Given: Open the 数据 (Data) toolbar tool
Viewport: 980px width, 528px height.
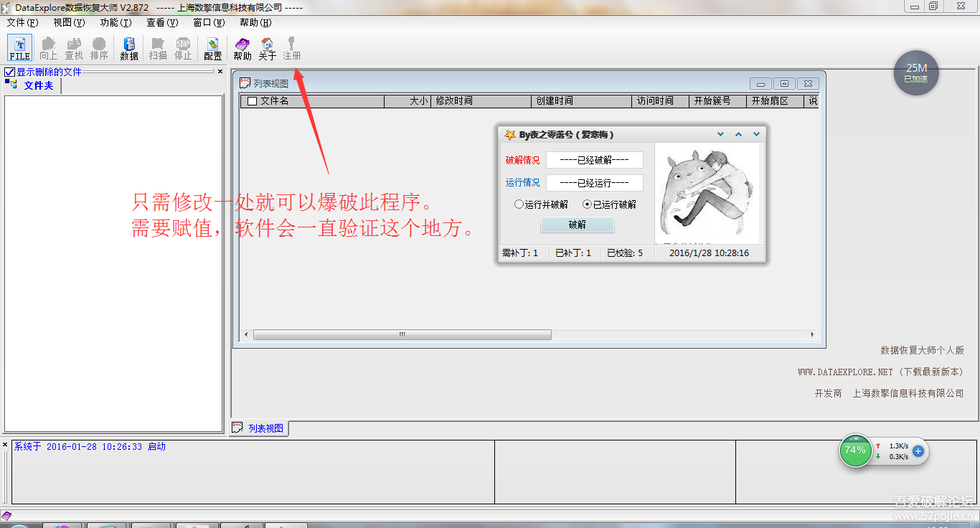Looking at the screenshot, I should point(129,47).
